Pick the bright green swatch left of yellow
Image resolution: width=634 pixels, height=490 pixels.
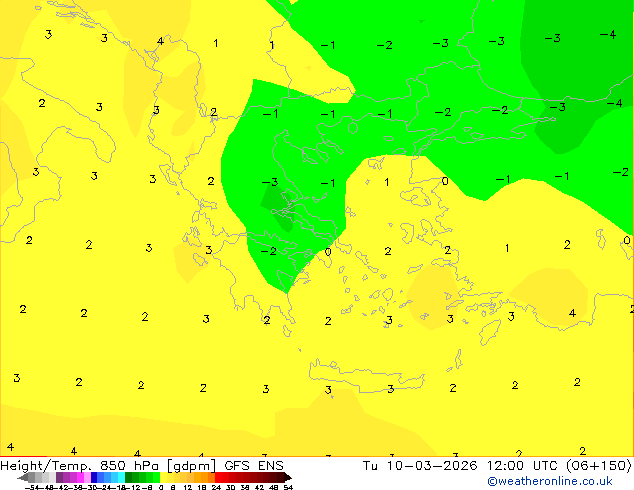click(x=156, y=477)
